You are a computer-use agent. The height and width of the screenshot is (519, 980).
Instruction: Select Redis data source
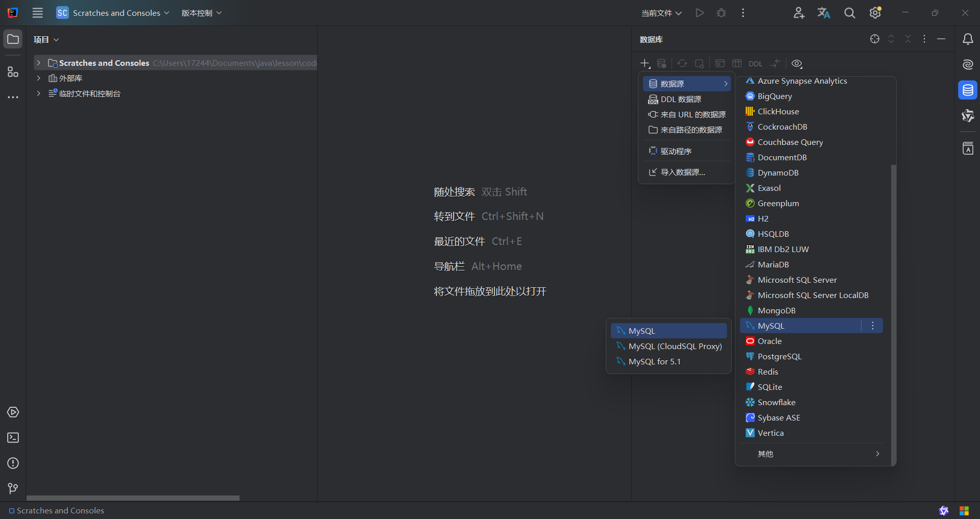click(811, 372)
